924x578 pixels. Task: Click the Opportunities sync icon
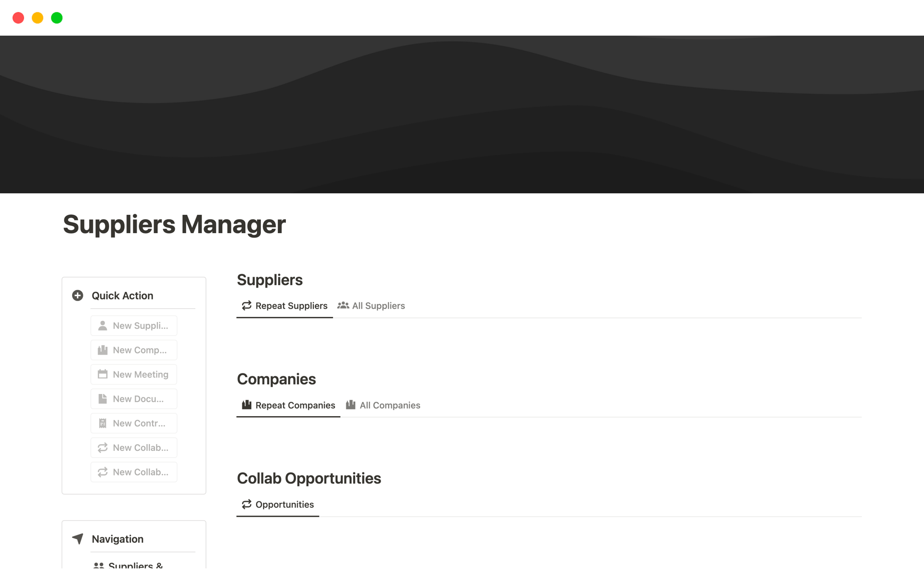(x=246, y=504)
